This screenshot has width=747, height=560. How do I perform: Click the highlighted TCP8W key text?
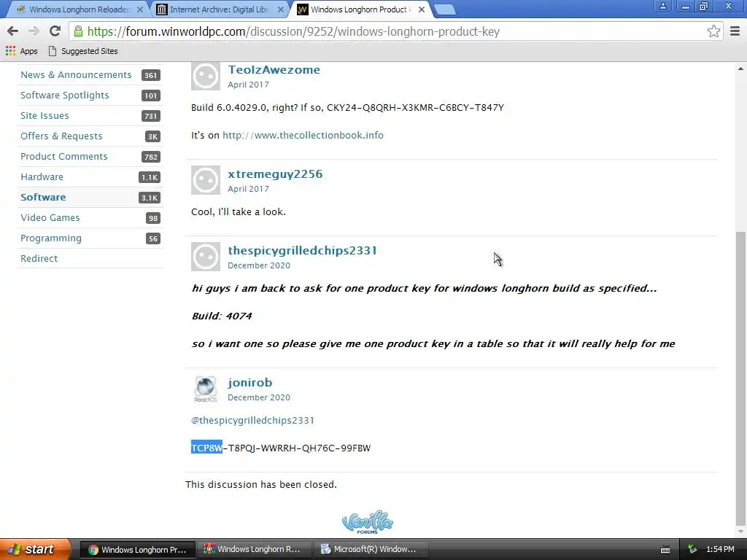[206, 448]
